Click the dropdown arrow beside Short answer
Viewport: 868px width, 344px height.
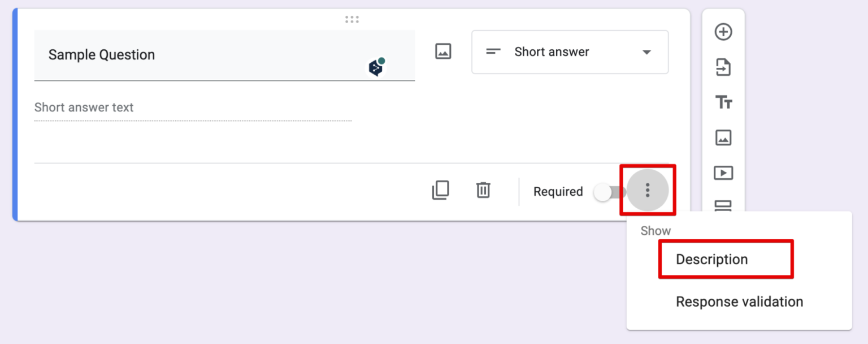647,53
